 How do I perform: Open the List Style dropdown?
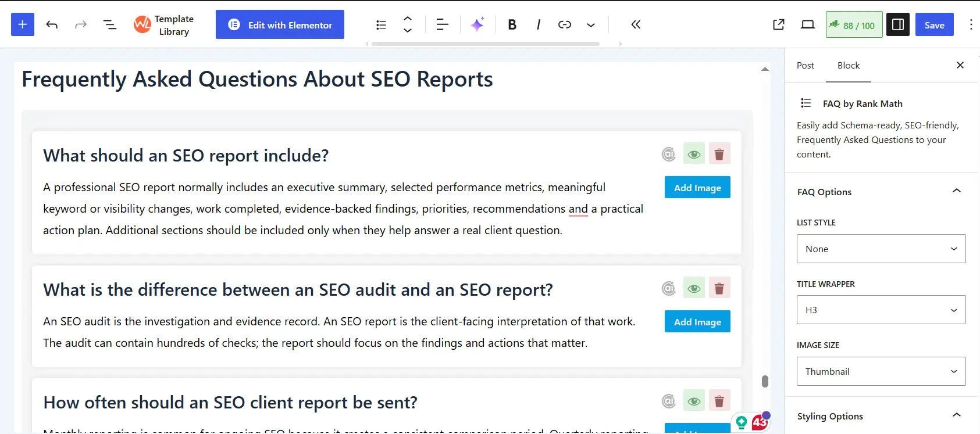(881, 249)
